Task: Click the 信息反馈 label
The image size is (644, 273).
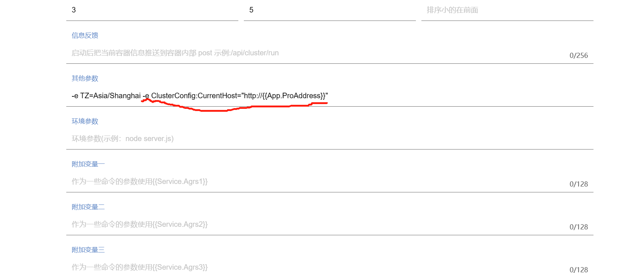Action: (85, 36)
